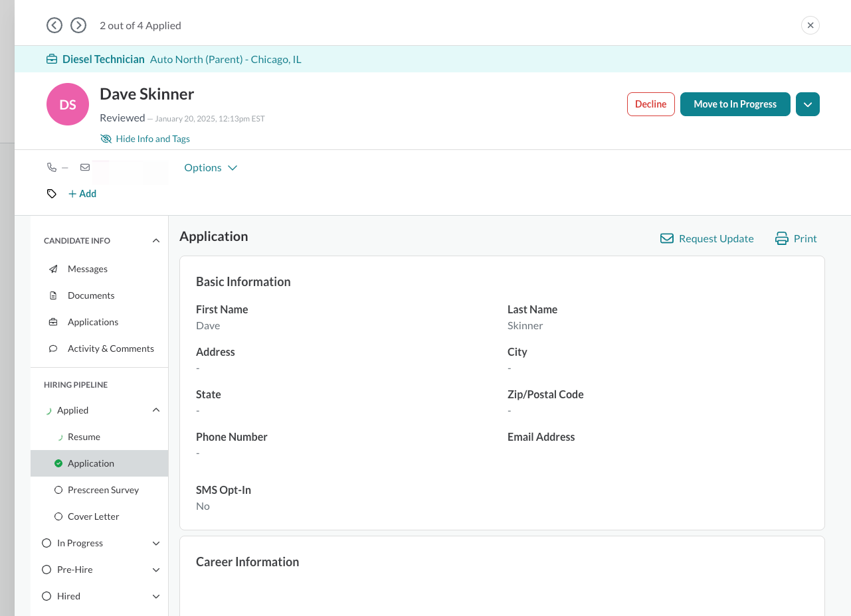
Task: Click the crossed-eye Hide Info icon
Action: pos(106,139)
